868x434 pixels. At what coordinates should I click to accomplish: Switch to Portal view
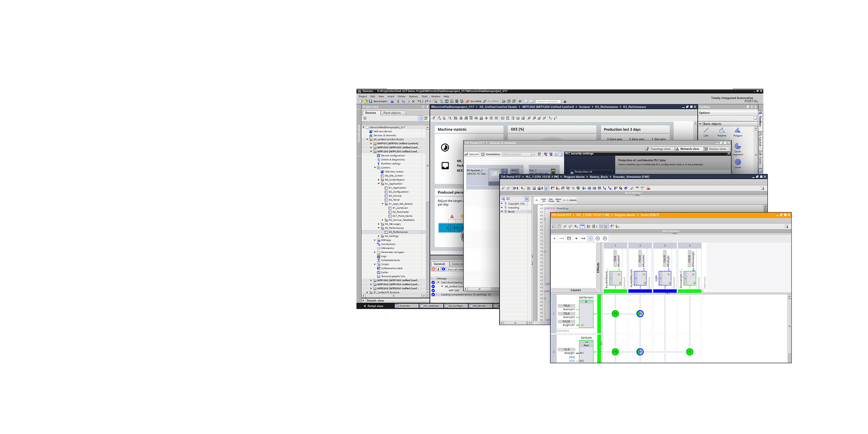(375, 306)
